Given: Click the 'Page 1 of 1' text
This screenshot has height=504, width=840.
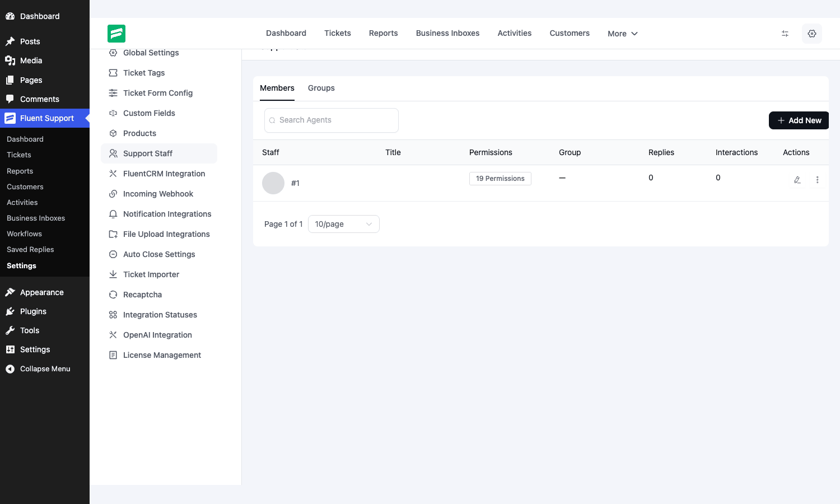Looking at the screenshot, I should pos(283,224).
